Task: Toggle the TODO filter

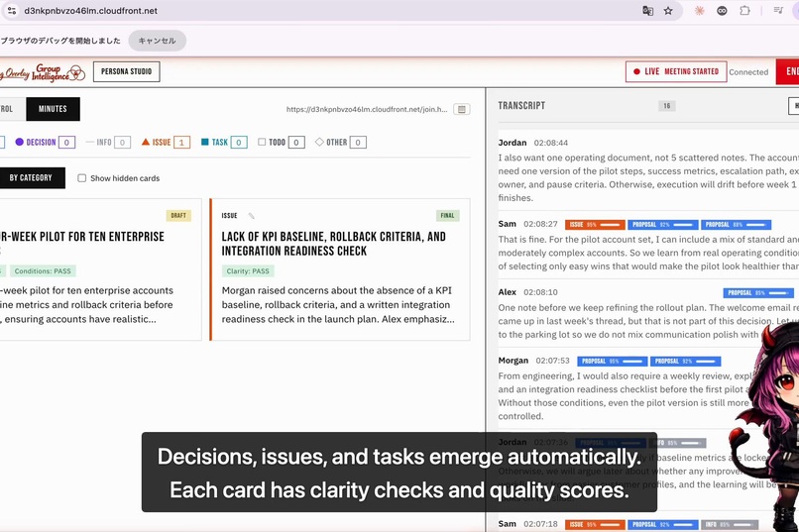Action: (282, 143)
